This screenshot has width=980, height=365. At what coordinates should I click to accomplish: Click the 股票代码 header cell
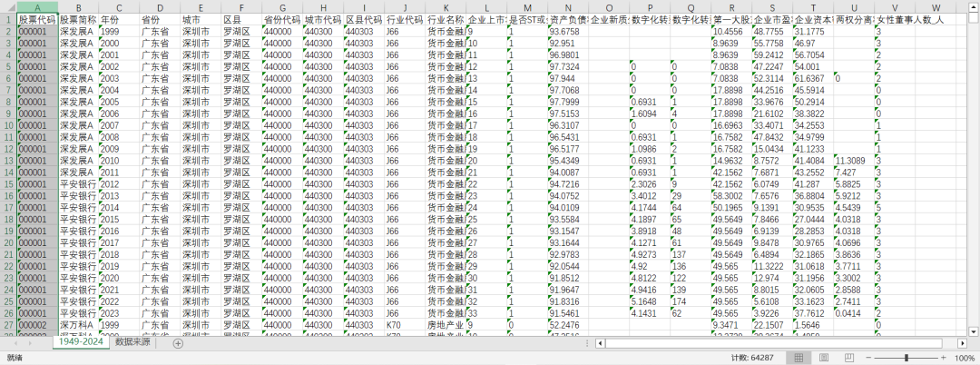(37, 20)
